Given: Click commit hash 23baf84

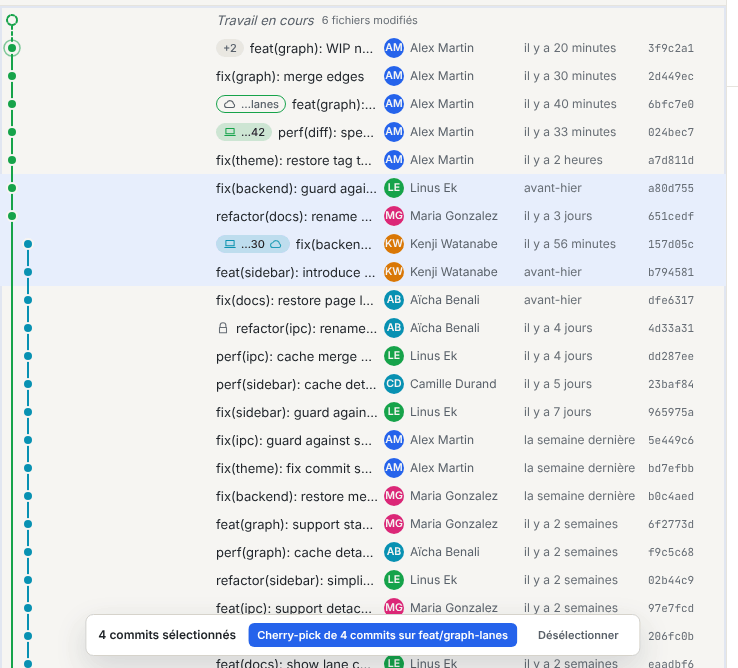Looking at the screenshot, I should click(x=671, y=384).
